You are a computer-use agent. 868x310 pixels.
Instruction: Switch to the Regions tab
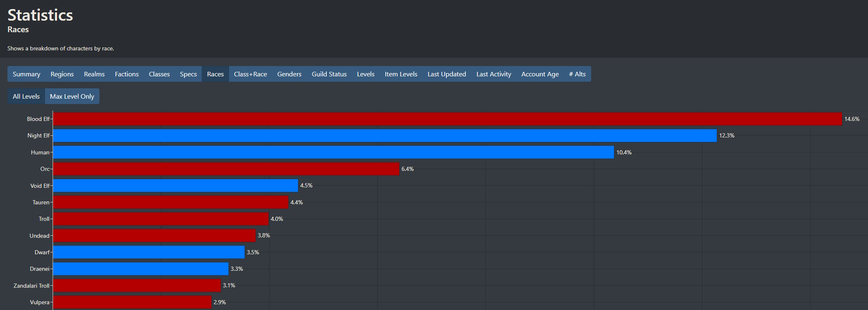point(62,74)
